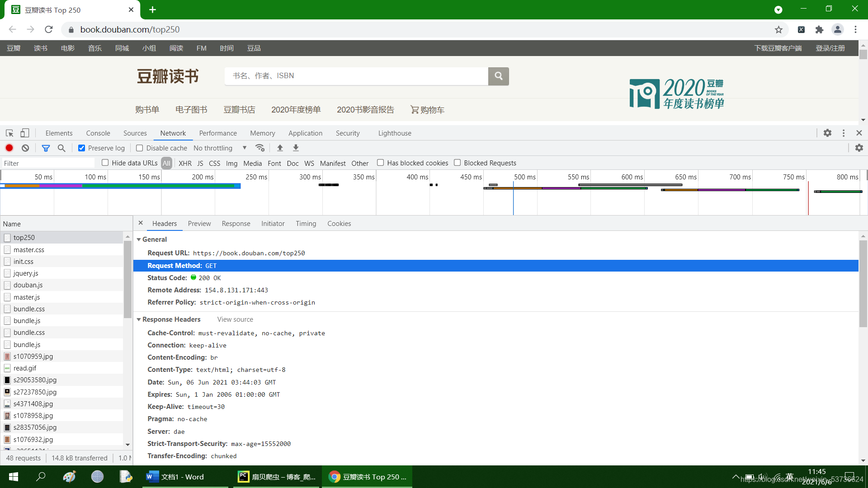Image resolution: width=868 pixels, height=488 pixels.
Task: Bookmark this page with star icon
Action: [x=778, y=29]
